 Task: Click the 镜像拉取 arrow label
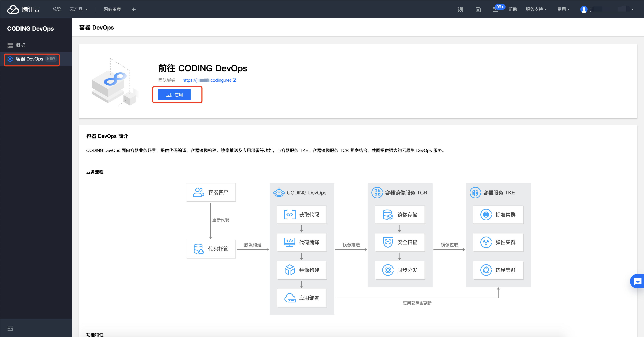coord(449,245)
